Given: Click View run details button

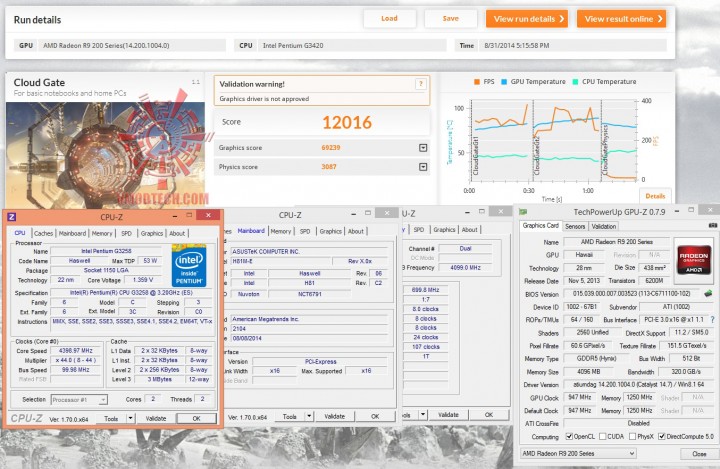Looking at the screenshot, I should pos(527,19).
